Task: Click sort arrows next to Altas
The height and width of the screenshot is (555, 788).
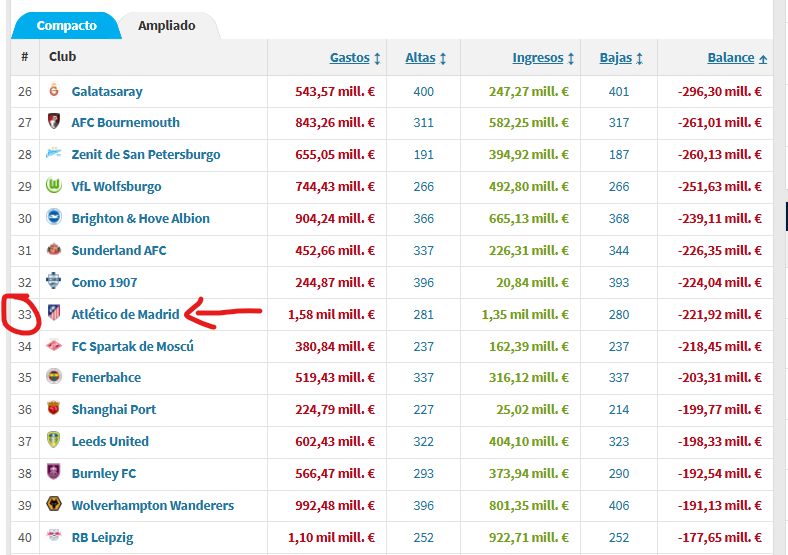Action: [x=443, y=58]
